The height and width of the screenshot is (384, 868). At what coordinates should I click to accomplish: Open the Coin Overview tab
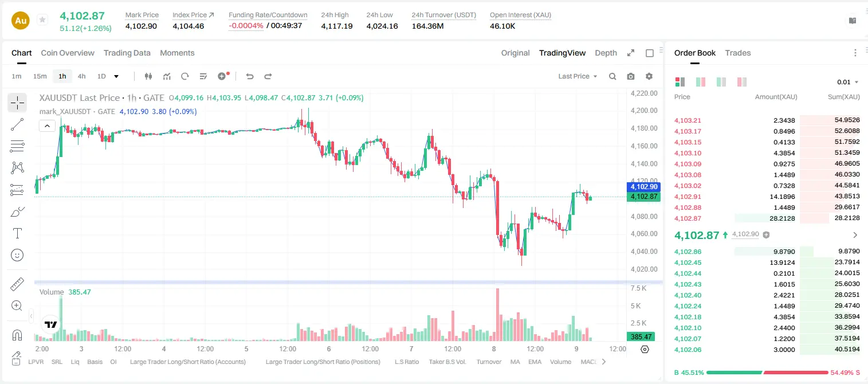pyautogui.click(x=68, y=53)
